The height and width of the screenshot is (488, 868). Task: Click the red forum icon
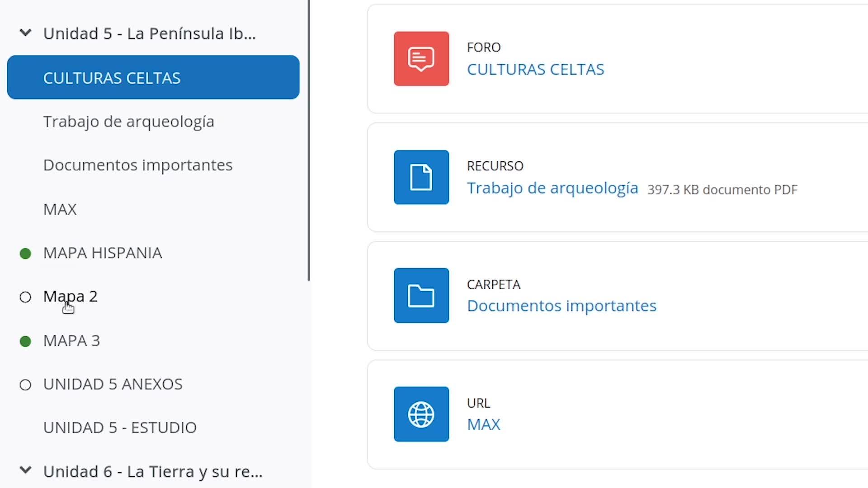point(421,59)
